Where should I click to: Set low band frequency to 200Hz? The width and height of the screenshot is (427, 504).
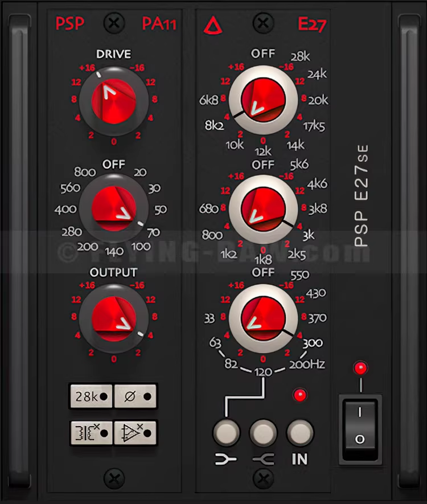pos(307,364)
